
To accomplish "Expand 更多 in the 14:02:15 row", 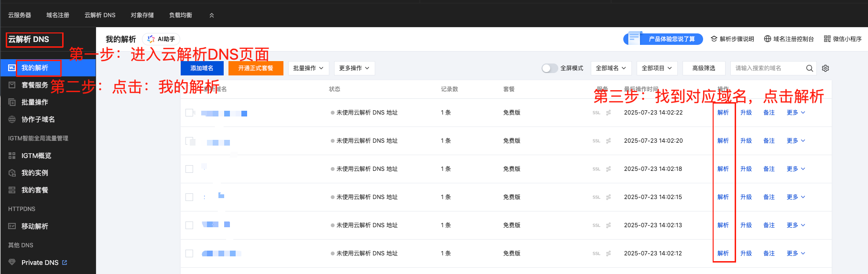I will pos(796,197).
